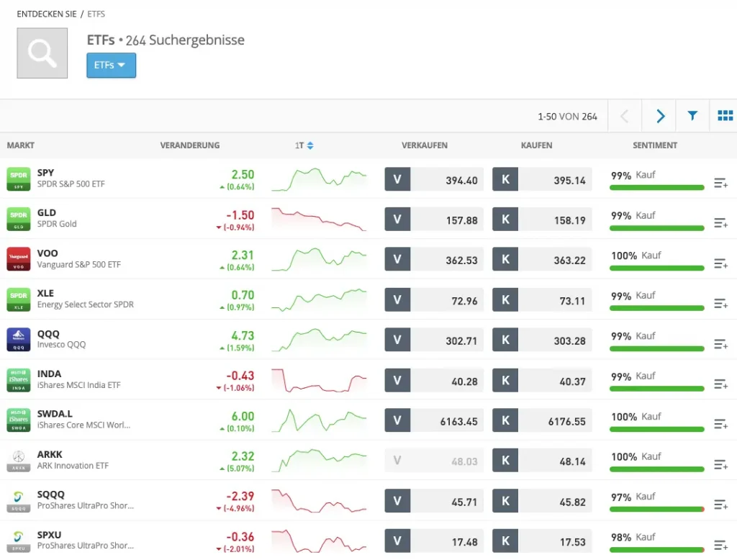
Task: Click the Vanguard VOO logo
Action: coord(18,259)
